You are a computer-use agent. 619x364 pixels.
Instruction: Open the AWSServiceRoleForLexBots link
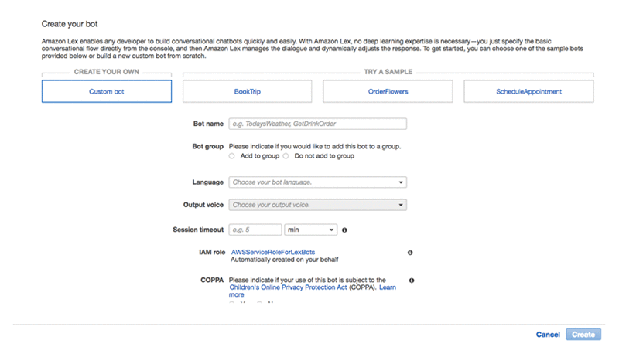pos(273,252)
